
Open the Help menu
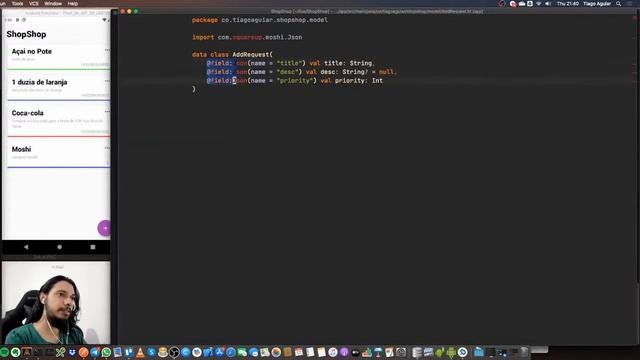[x=73, y=4]
